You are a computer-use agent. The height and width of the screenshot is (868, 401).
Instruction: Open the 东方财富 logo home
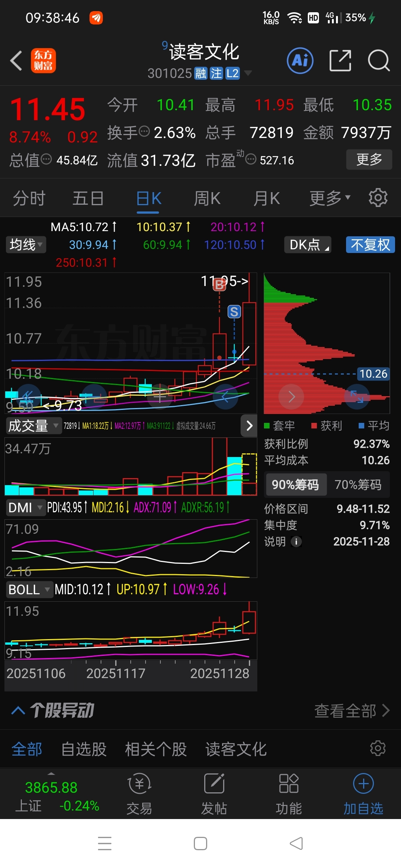coord(43,60)
